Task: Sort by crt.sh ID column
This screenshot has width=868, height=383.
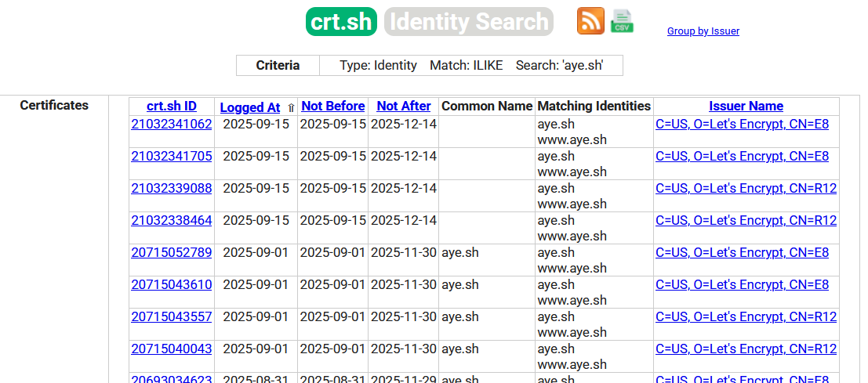Action: click(x=172, y=106)
